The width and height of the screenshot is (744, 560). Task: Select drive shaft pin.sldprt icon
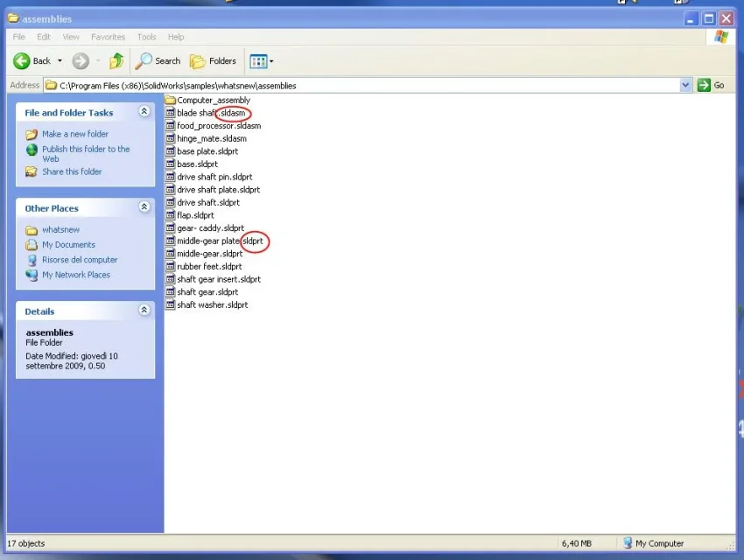[x=171, y=177]
